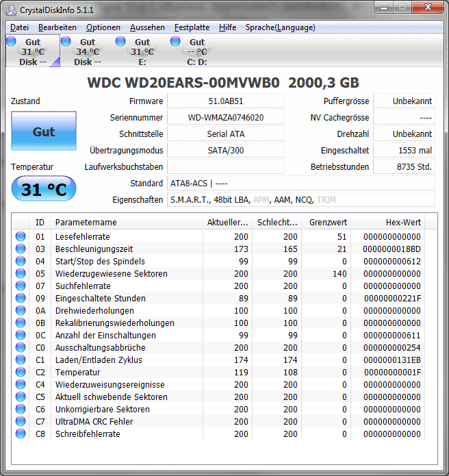
Task: Open the Festplatte menu
Action: click(192, 27)
